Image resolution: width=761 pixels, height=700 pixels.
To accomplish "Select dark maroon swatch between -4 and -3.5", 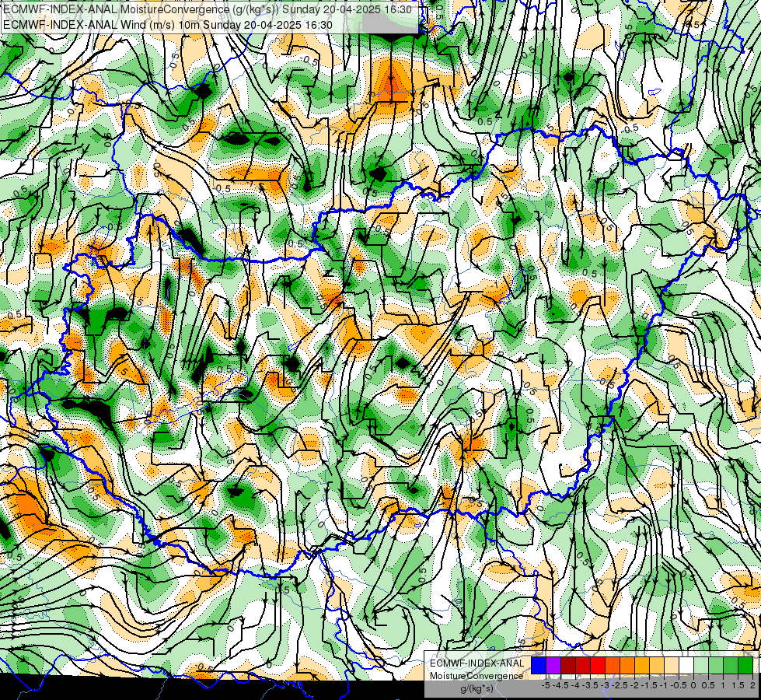I will (568, 665).
